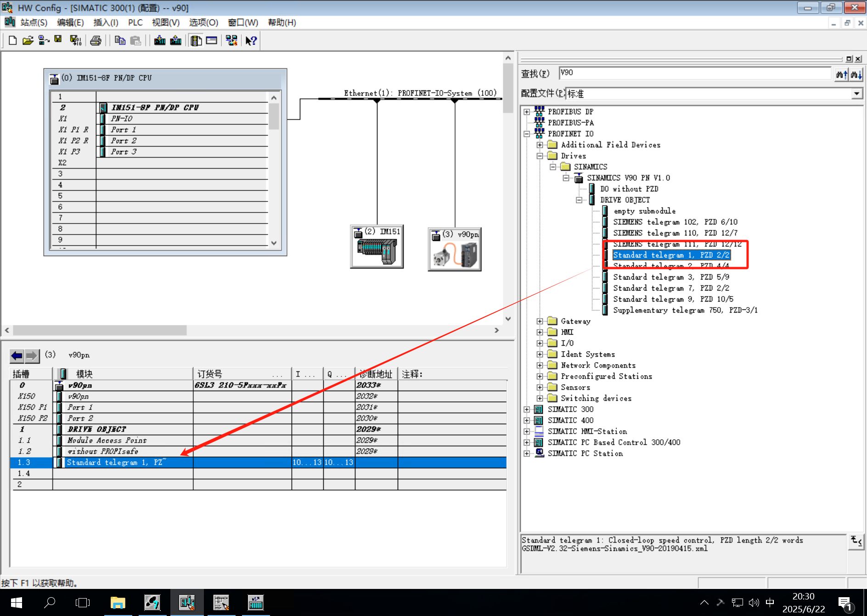This screenshot has width=867, height=616.
Task: Open the Configure Network toolbar icon
Action: (x=231, y=40)
